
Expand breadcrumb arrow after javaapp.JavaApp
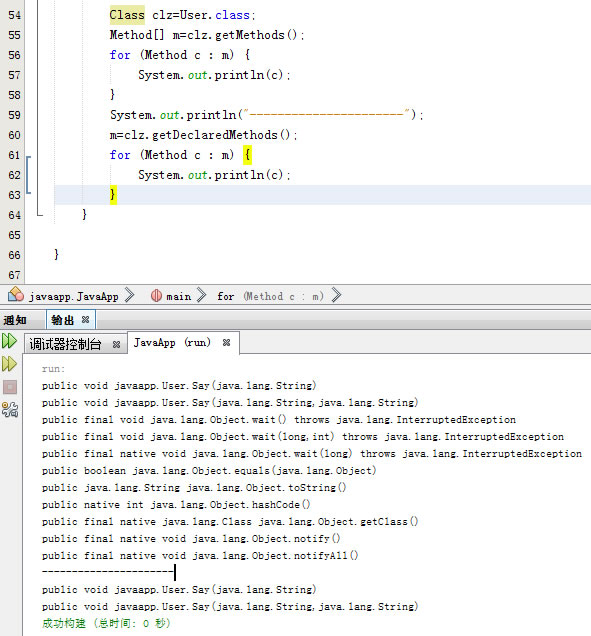point(129,295)
